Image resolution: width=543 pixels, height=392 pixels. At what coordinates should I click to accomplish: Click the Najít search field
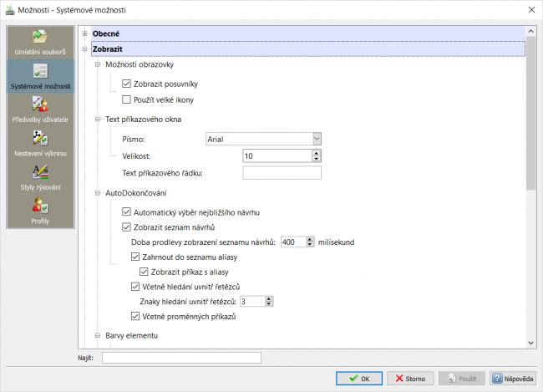click(181, 358)
